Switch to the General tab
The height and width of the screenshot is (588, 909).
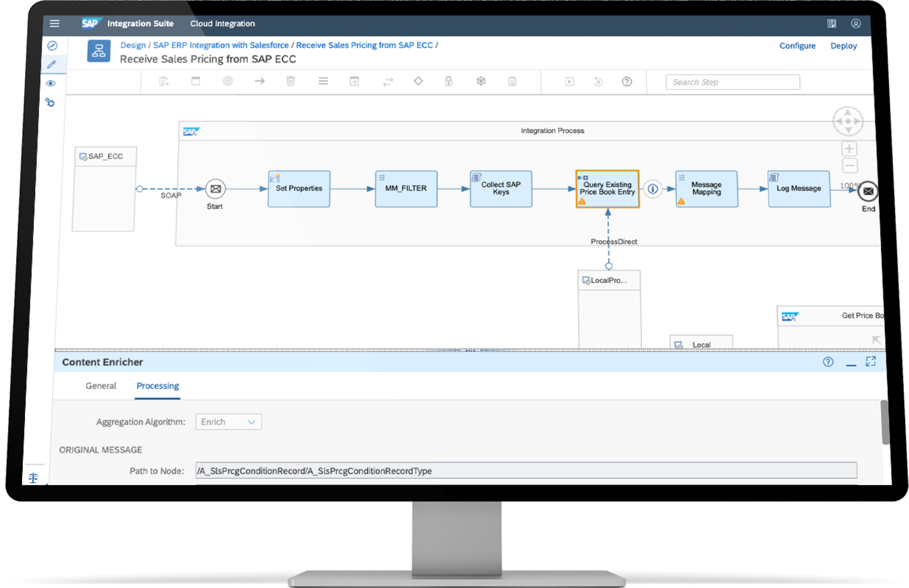(101, 386)
